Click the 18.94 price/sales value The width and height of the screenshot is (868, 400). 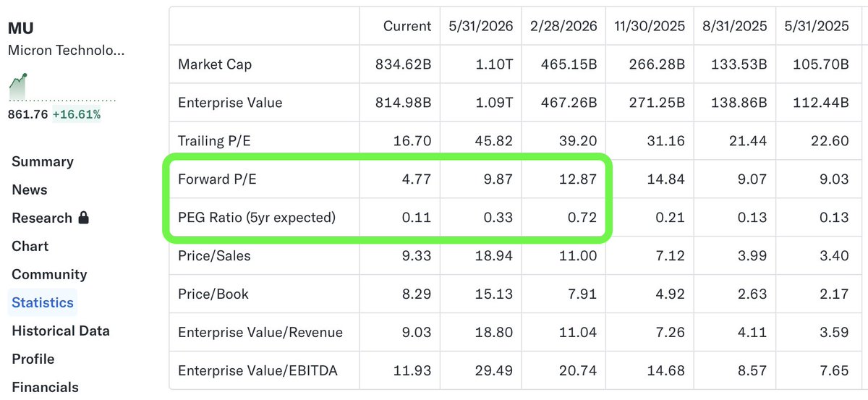495,255
